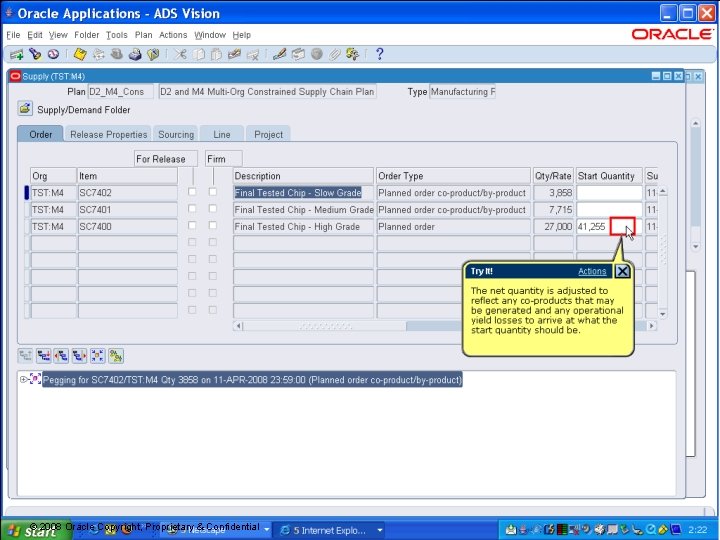The width and height of the screenshot is (720, 540).
Task: Click the Close Form toolbar icon
Action: tap(153, 55)
